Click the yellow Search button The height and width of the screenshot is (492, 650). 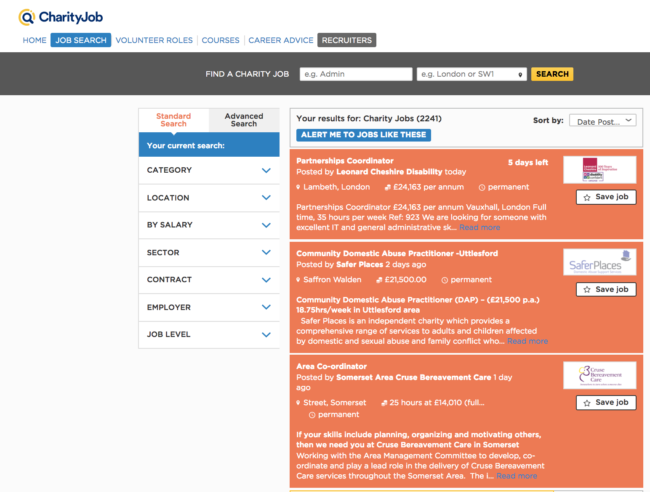click(552, 74)
